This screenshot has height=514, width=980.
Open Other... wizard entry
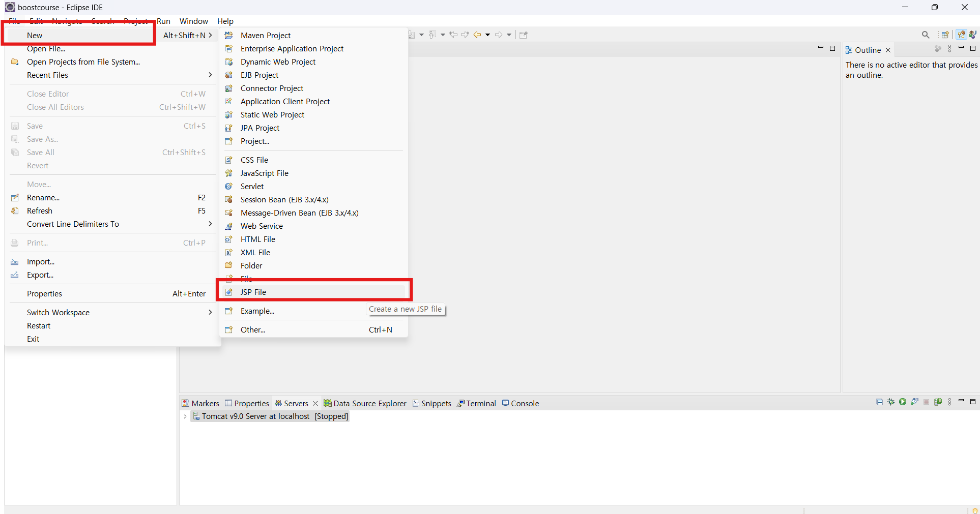[313, 330]
